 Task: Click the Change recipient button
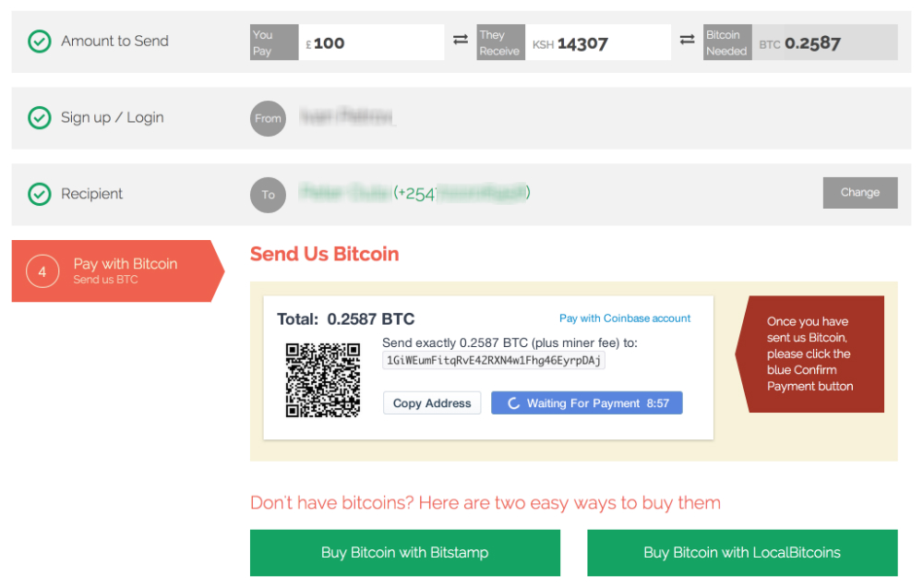pos(860,193)
